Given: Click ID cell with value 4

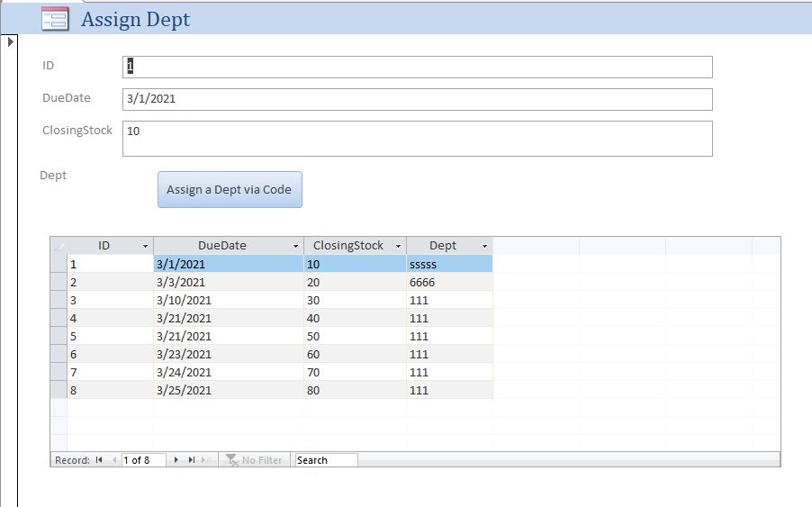Looking at the screenshot, I should point(111,318).
